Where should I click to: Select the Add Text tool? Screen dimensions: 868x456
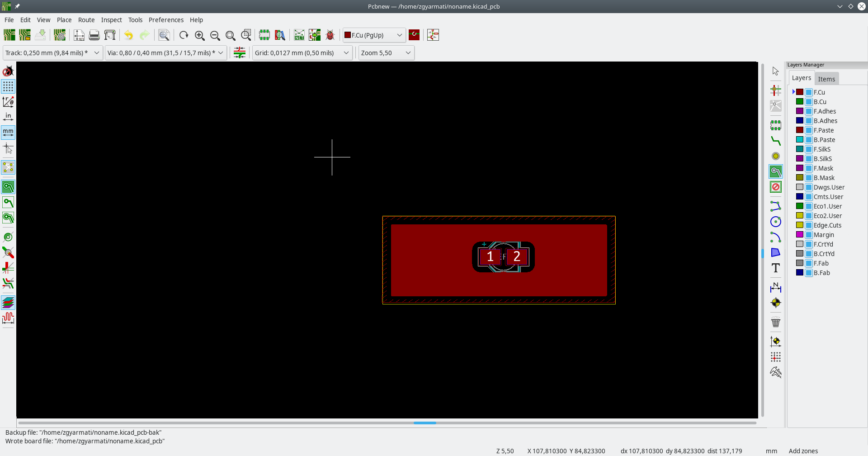click(x=776, y=268)
